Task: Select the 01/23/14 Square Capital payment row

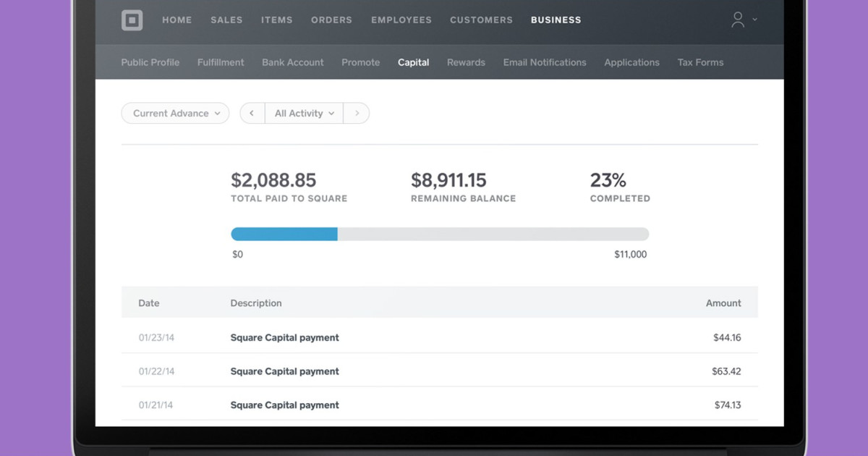Action: pos(439,337)
